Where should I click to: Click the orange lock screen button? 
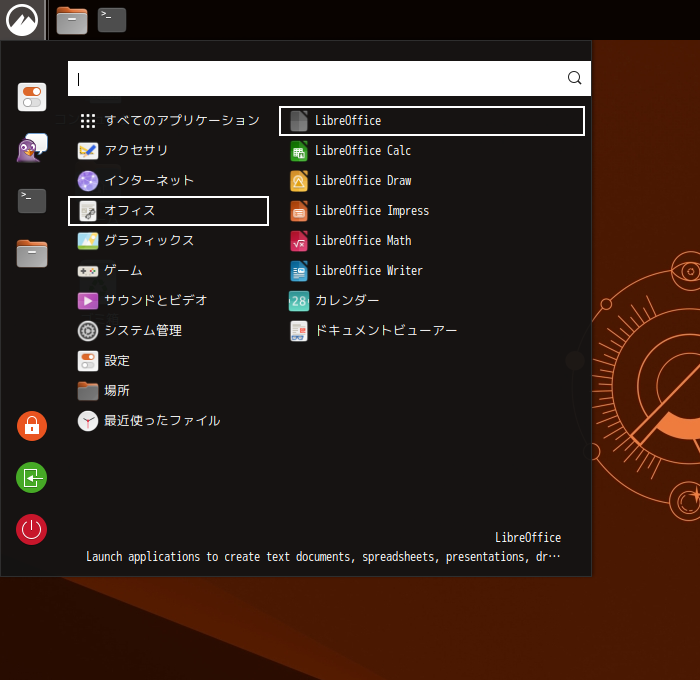click(x=32, y=426)
